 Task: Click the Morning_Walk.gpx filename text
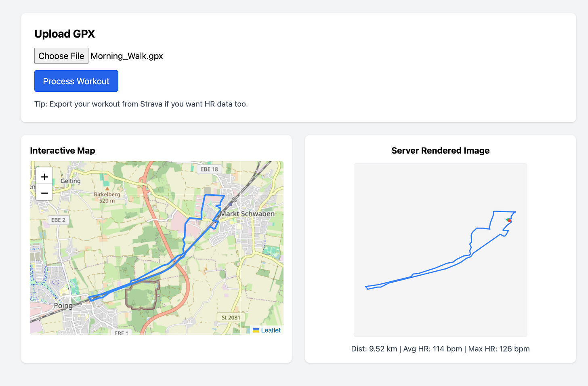126,56
